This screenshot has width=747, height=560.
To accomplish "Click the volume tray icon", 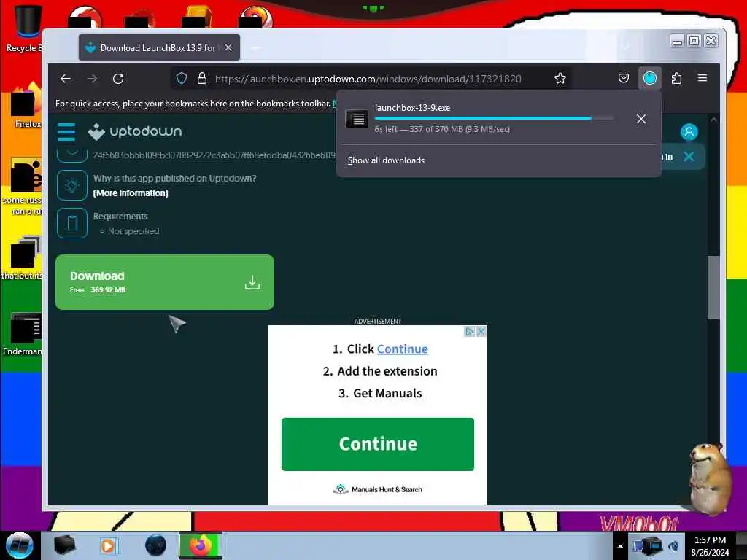I will click(x=673, y=546).
